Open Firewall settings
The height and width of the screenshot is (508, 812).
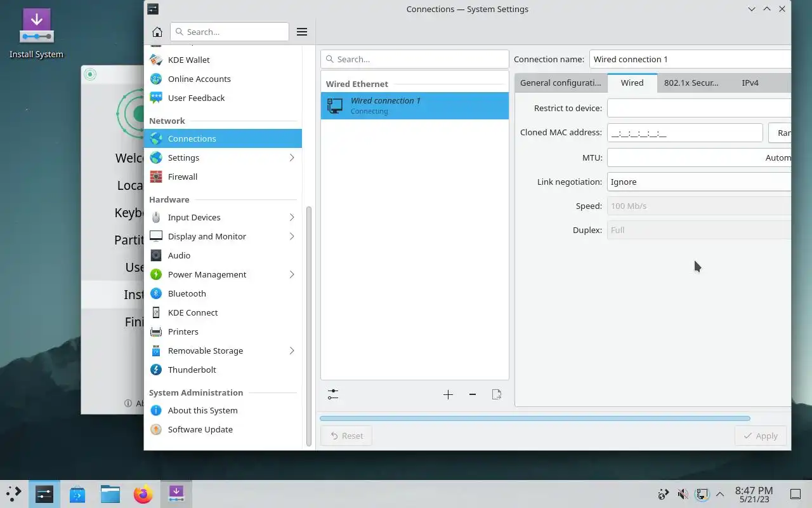tap(223, 177)
